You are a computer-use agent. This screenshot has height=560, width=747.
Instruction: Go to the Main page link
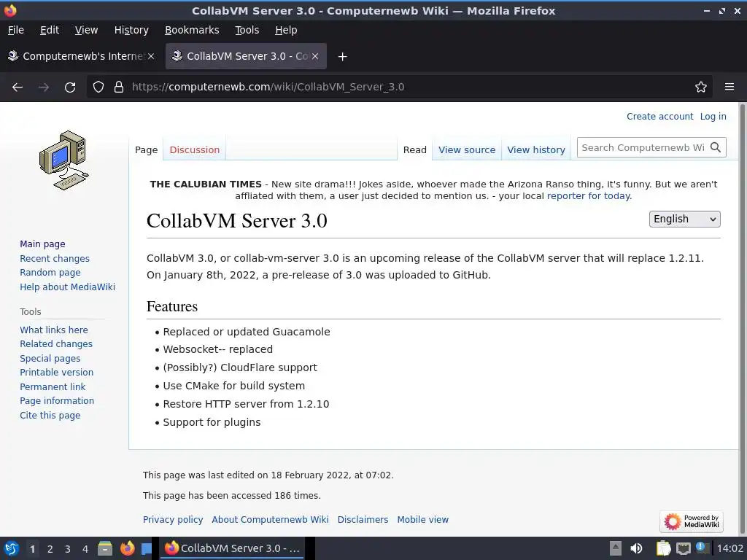[42, 244]
